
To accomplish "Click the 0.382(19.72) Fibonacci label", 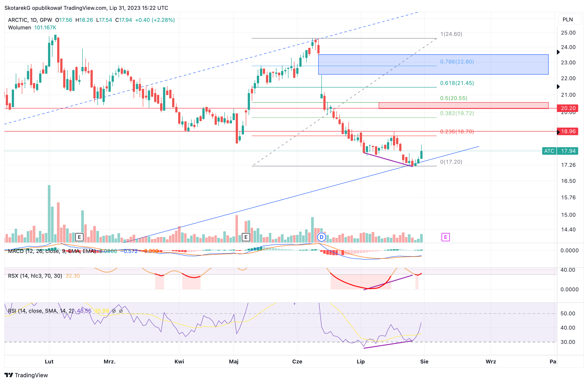I will tap(457, 113).
